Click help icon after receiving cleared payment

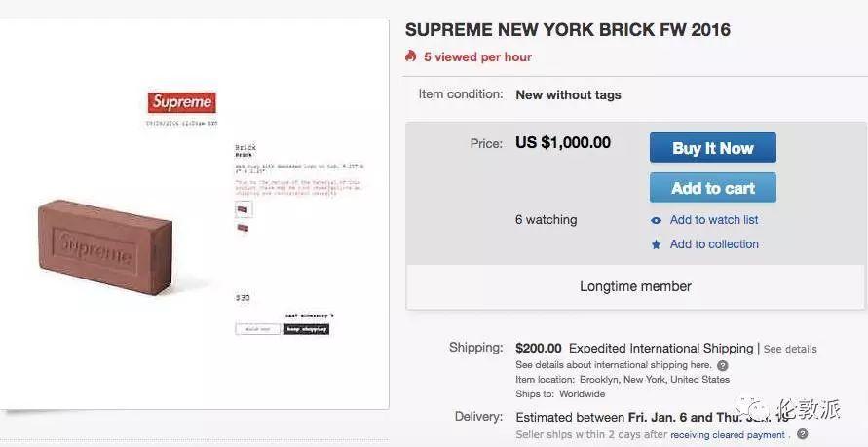802,434
